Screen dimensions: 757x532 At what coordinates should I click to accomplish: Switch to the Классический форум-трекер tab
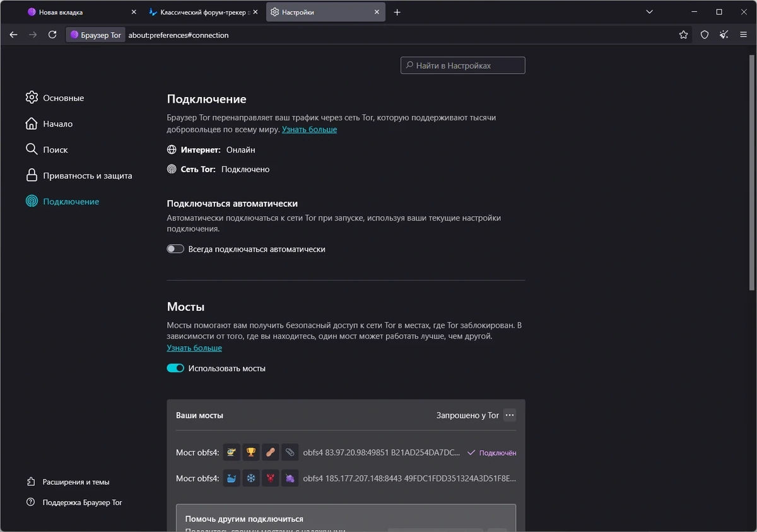tap(203, 12)
